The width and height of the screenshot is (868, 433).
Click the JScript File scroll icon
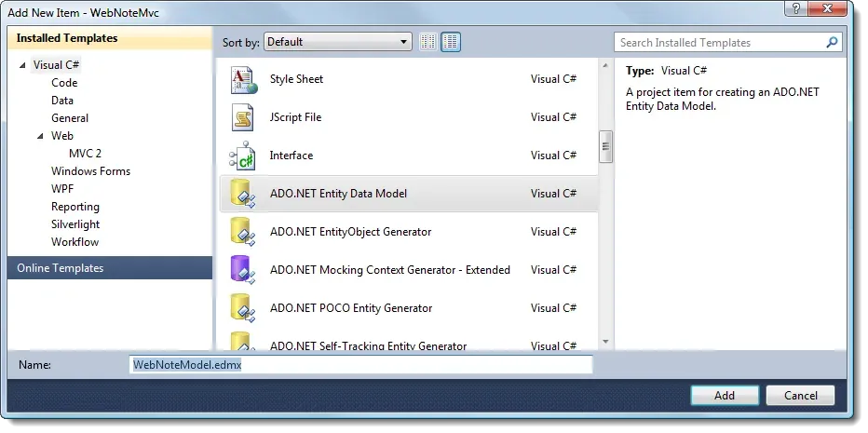point(242,117)
